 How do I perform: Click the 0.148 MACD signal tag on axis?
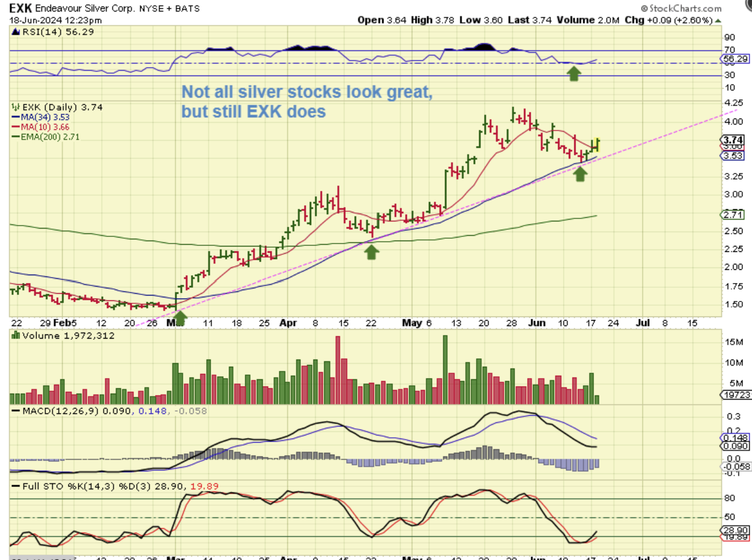point(734,437)
